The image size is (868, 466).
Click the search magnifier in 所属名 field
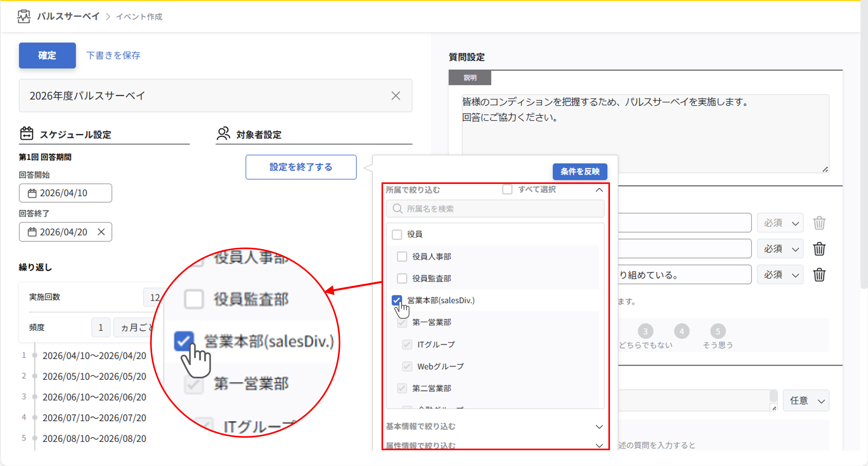[397, 209]
